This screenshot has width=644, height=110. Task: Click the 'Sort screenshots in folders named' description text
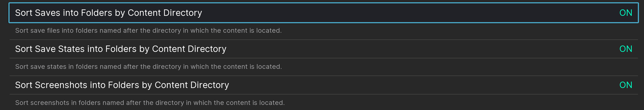point(150,103)
